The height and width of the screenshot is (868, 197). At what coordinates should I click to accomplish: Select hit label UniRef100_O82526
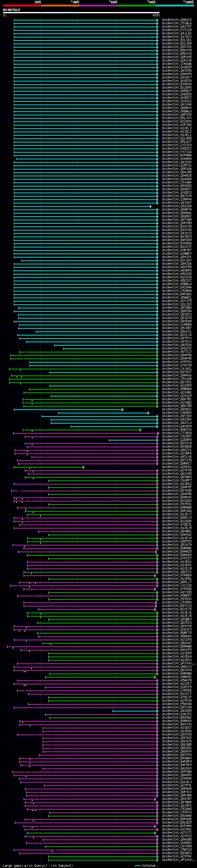click(x=177, y=345)
